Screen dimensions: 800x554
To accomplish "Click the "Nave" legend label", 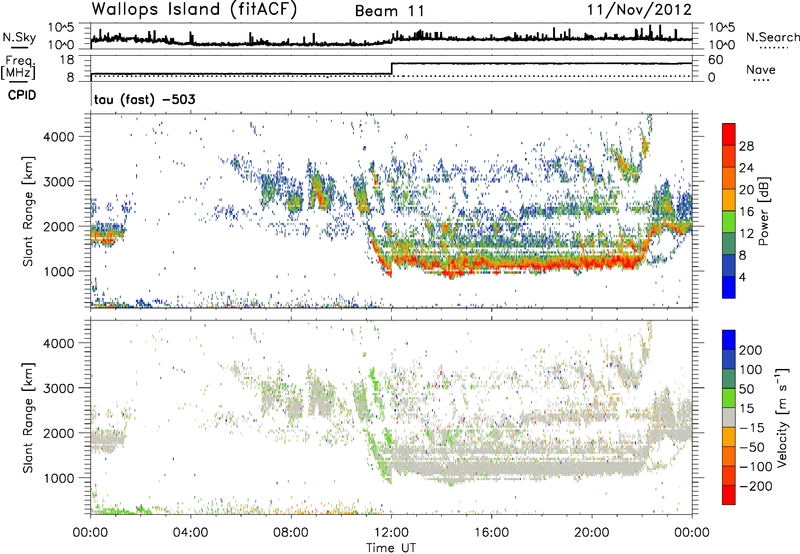I will pyautogui.click(x=761, y=69).
